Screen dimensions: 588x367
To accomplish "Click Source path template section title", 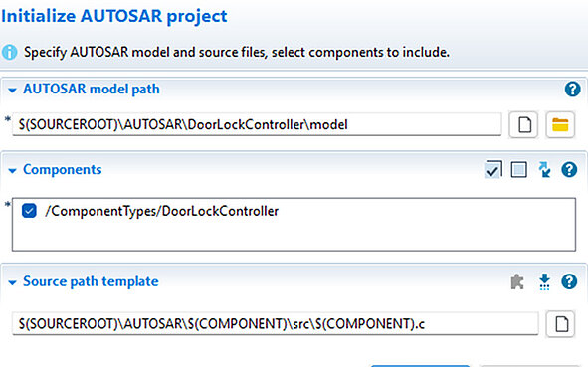I will [91, 281].
